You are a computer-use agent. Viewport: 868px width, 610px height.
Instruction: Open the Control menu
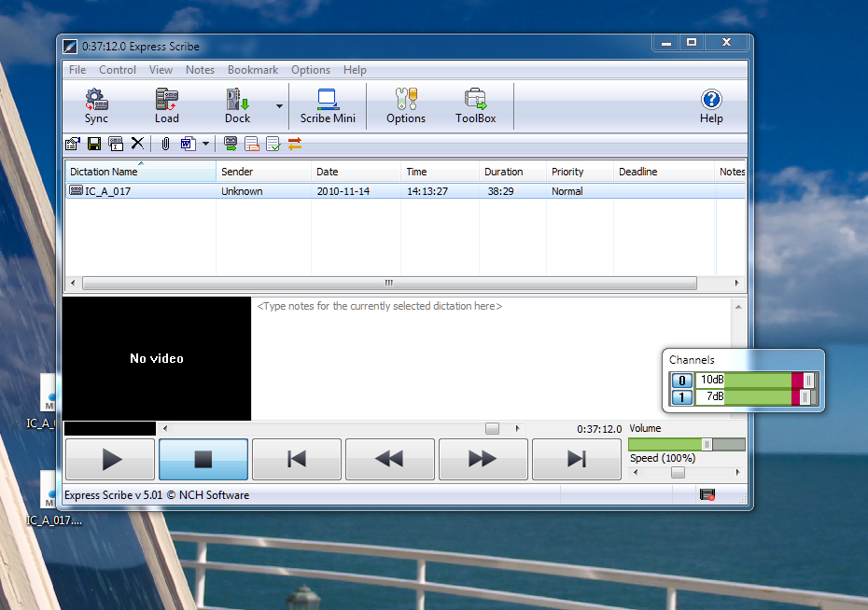click(118, 70)
